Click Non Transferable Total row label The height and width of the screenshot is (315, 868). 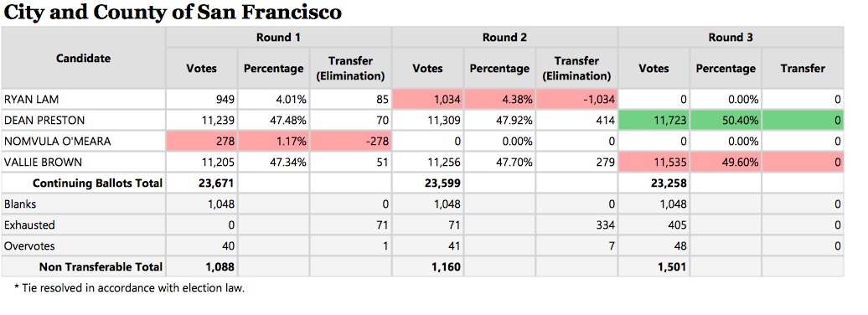pos(101,267)
